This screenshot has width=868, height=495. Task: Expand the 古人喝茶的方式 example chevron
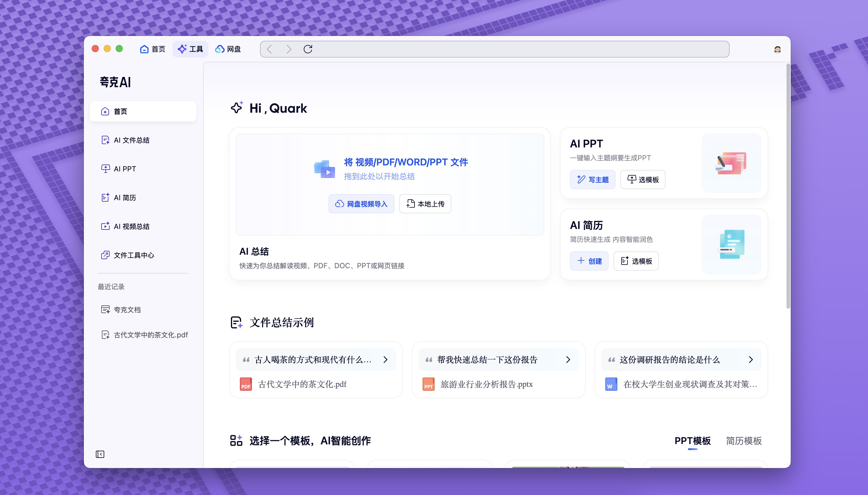click(385, 360)
